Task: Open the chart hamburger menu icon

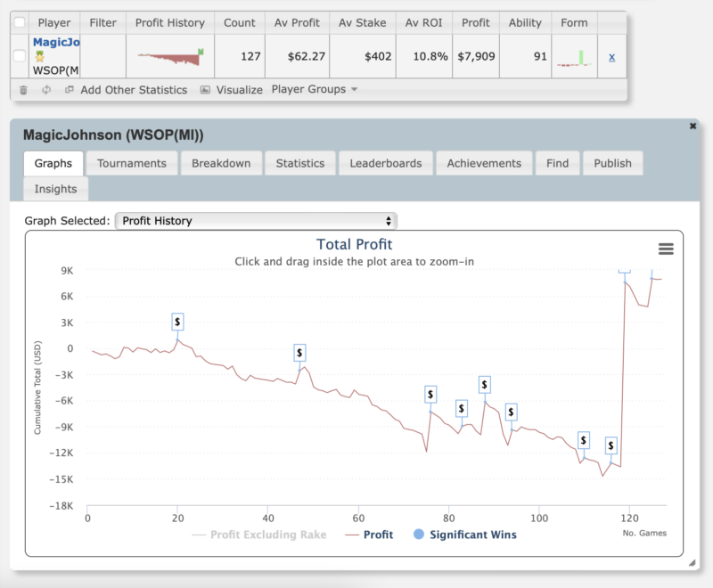Action: click(666, 249)
